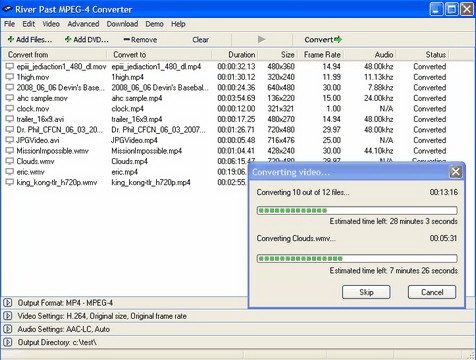Click the Clouds.wmv conversion progress bar
Viewport: 476px width, 360px height.
click(357, 258)
